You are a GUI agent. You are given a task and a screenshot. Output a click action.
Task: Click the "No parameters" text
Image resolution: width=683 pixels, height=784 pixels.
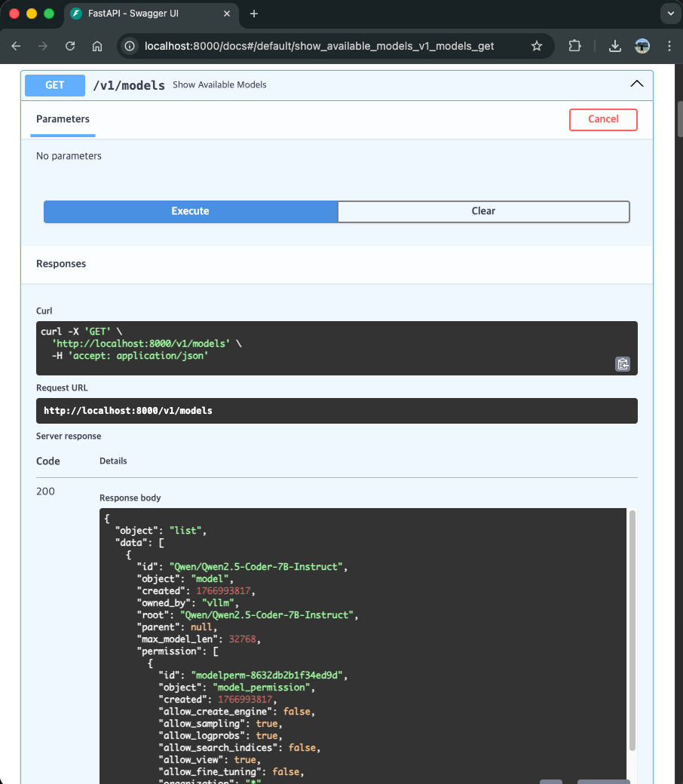click(69, 156)
